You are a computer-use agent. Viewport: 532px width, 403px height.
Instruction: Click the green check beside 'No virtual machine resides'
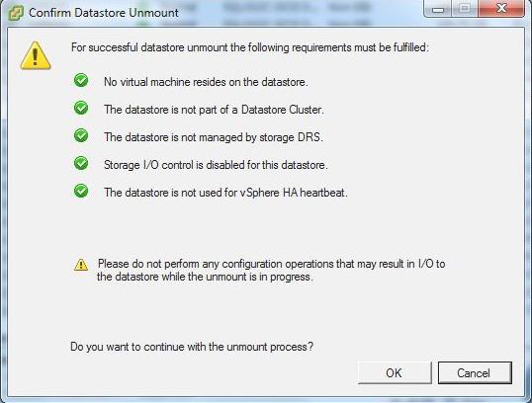(81, 80)
